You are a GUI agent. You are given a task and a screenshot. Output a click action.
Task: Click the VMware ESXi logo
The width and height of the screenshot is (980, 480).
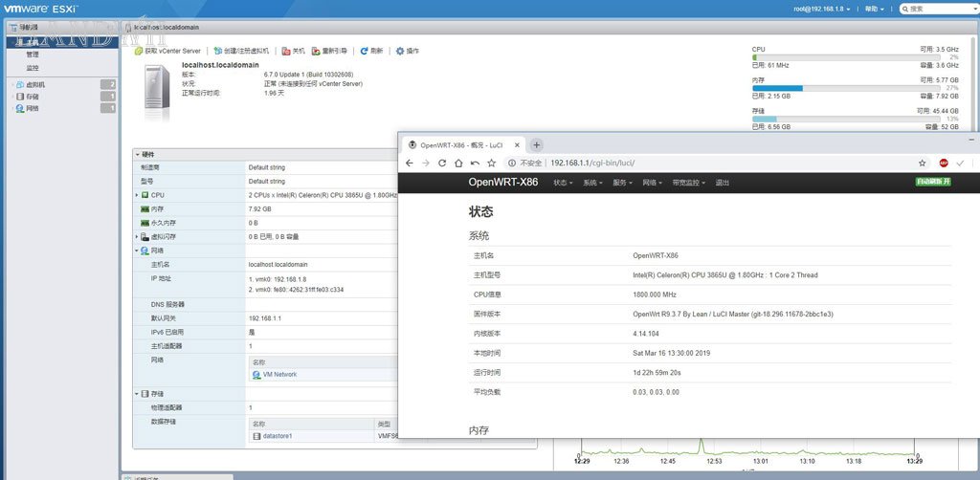point(40,9)
